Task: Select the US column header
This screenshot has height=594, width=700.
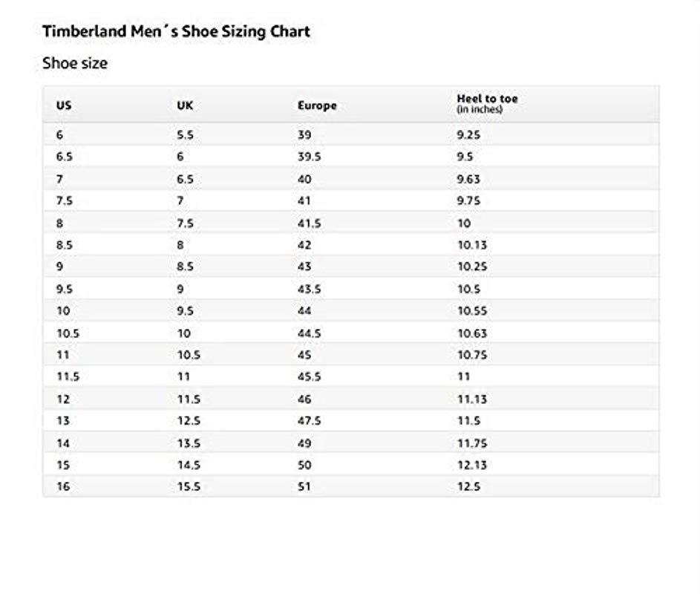Action: coord(64,105)
